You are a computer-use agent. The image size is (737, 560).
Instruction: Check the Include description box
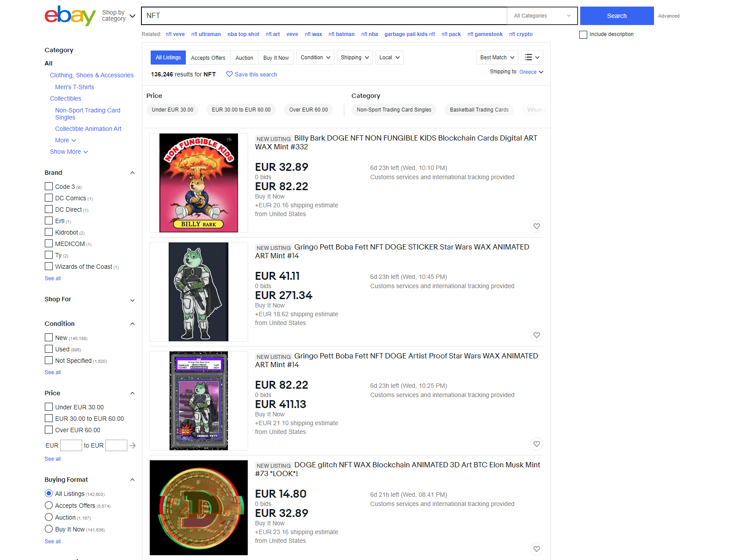pos(583,34)
